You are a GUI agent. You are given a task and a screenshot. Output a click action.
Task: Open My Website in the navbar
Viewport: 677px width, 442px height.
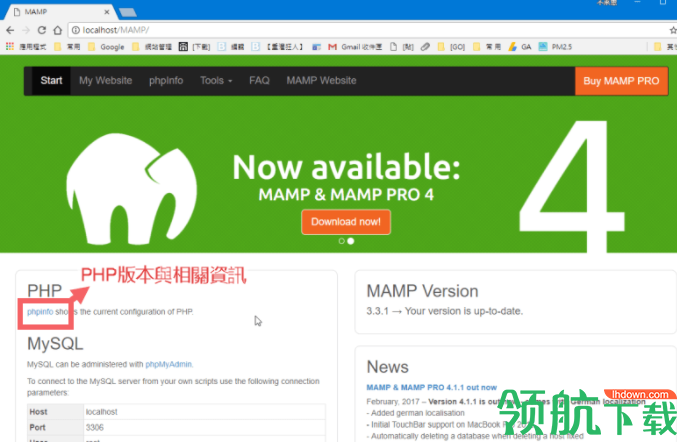(105, 80)
